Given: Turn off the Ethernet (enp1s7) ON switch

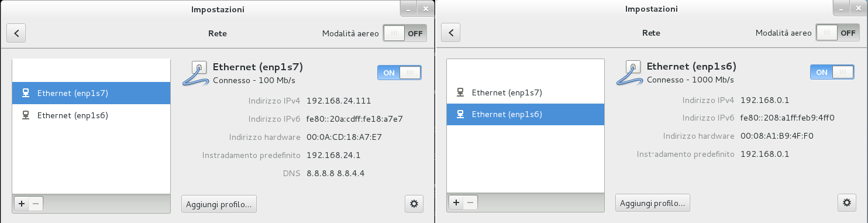Looking at the screenshot, I should 399,73.
